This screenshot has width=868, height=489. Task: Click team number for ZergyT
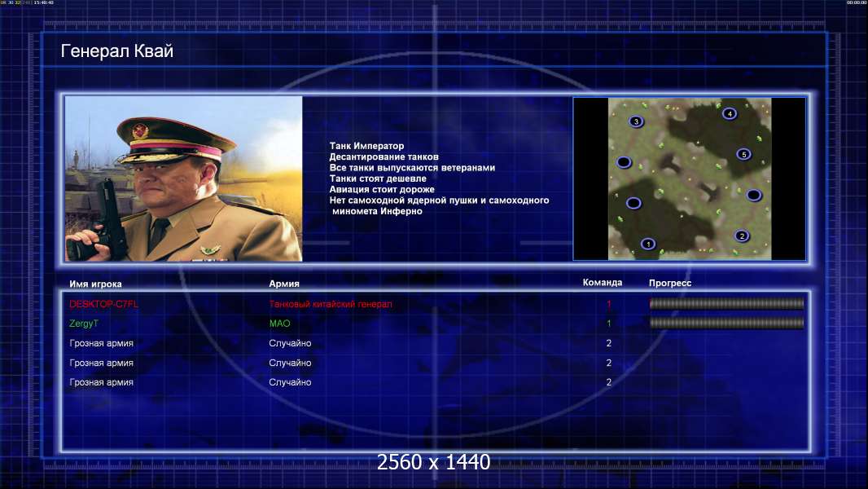608,324
